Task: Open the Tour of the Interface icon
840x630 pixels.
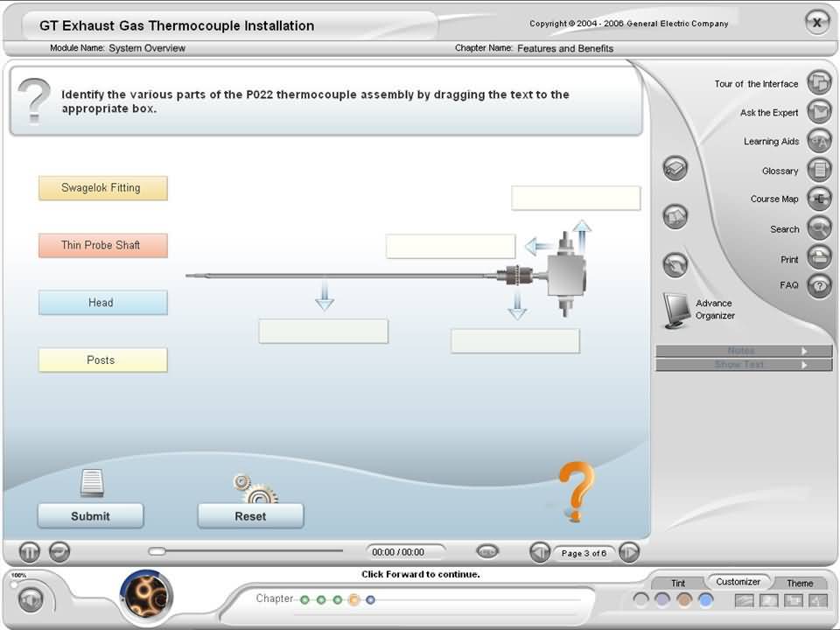Action: point(819,83)
